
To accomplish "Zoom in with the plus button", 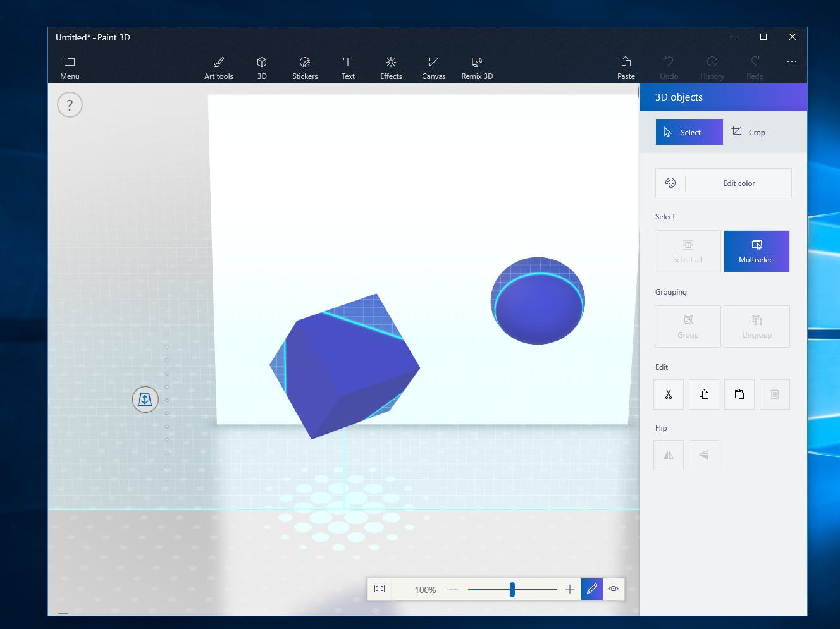I will pyautogui.click(x=570, y=589).
